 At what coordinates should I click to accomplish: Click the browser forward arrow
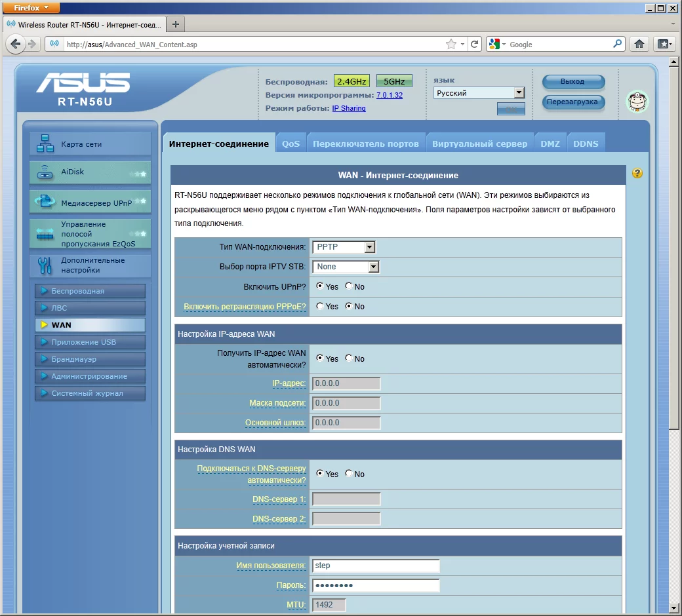click(x=31, y=44)
